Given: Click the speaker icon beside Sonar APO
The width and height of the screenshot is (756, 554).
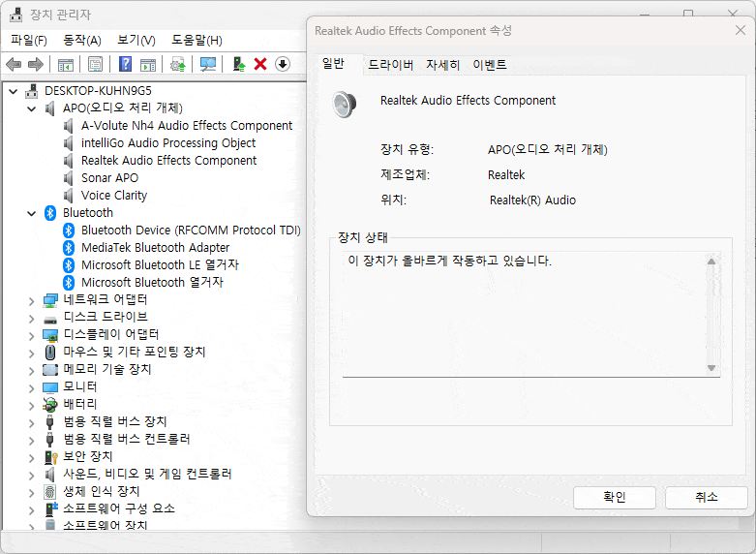Looking at the screenshot, I should coord(69,178).
